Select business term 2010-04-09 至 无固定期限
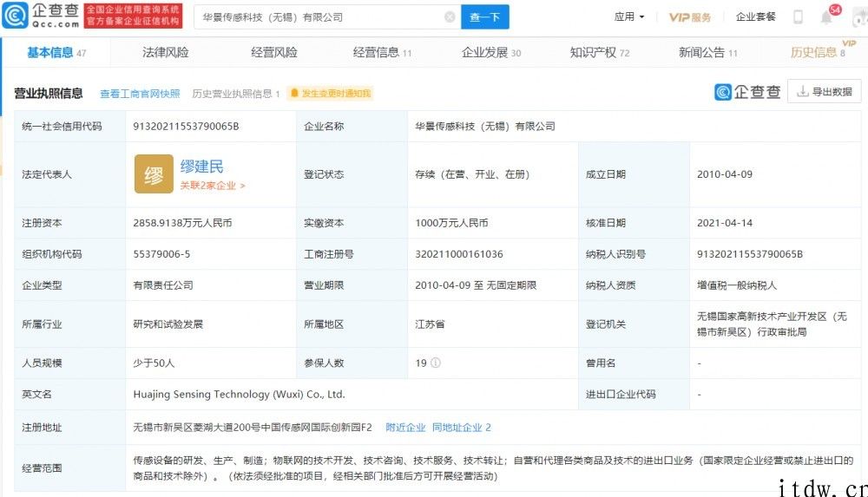Screen dimensions: 868x497 (x=476, y=285)
